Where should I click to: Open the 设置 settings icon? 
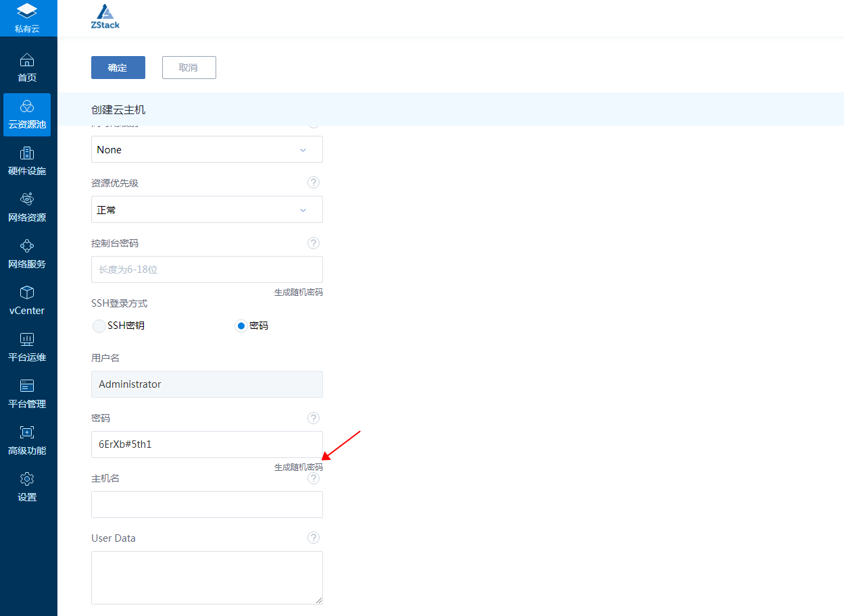click(x=27, y=486)
